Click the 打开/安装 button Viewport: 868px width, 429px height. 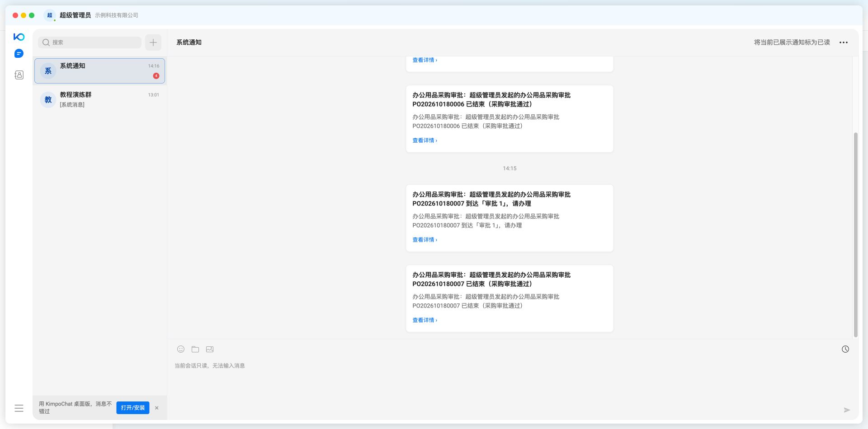point(133,408)
